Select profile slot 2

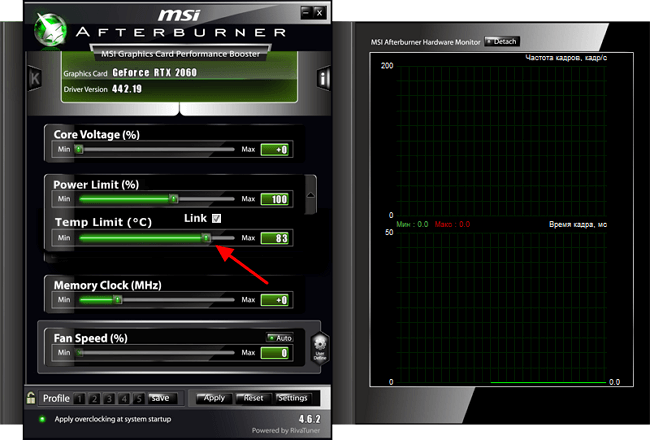[x=94, y=399]
